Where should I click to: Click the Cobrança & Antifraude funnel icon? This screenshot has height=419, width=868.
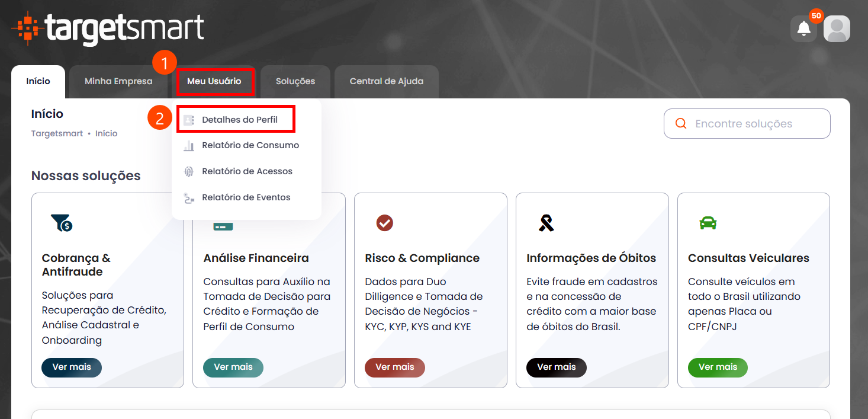(61, 223)
